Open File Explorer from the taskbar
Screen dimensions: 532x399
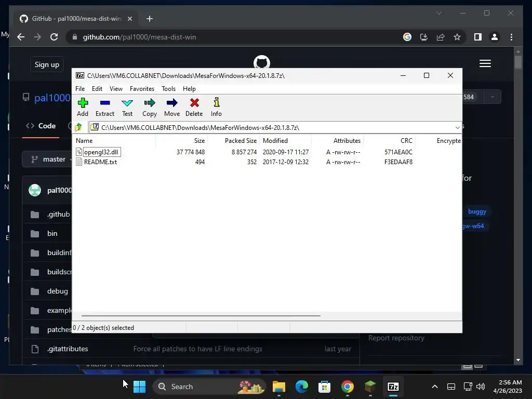tap(279, 387)
